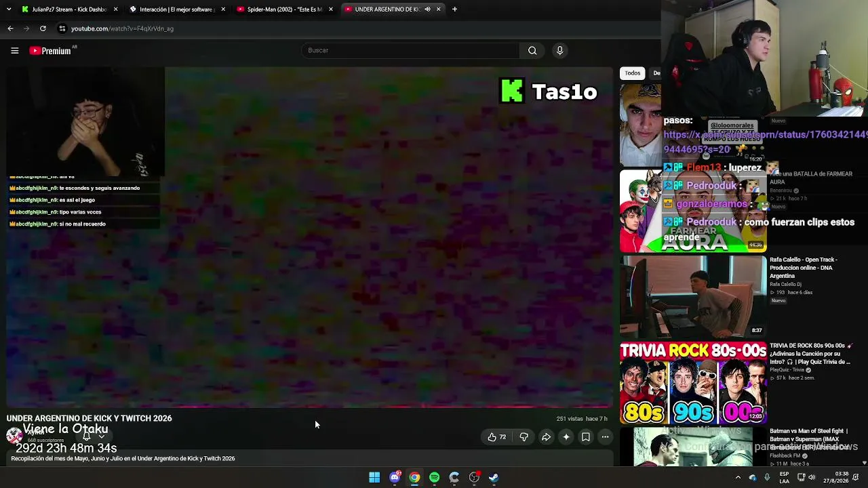
Task: Click the YouTube search input field
Action: [x=410, y=50]
